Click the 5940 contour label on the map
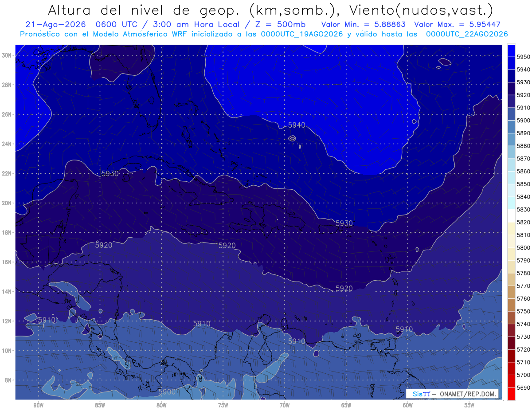Viewport: 532px width, 411px height. tap(297, 125)
